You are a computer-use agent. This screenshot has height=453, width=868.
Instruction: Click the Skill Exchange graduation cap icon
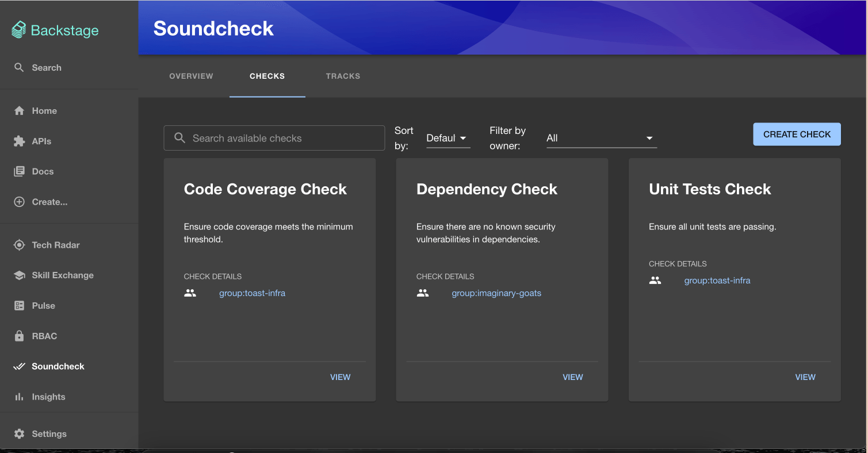[19, 275]
